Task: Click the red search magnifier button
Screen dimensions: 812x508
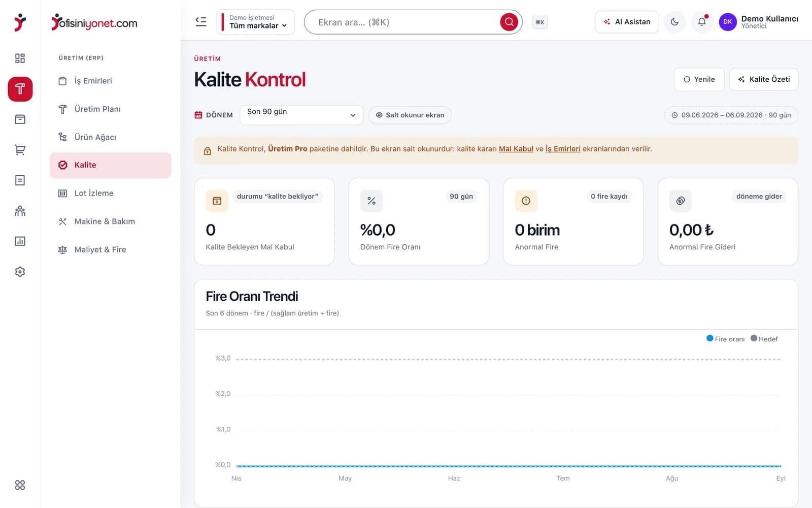Action: [x=509, y=22]
